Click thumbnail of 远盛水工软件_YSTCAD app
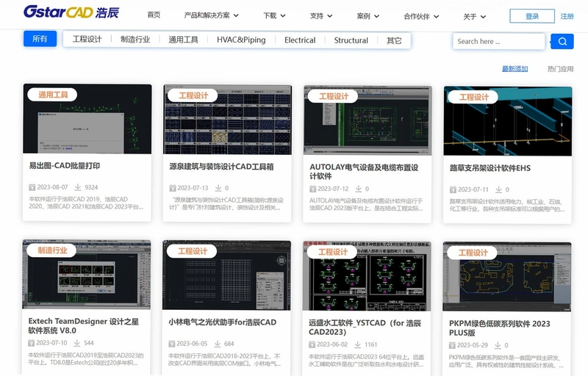The width and height of the screenshot is (588, 376). [x=367, y=276]
